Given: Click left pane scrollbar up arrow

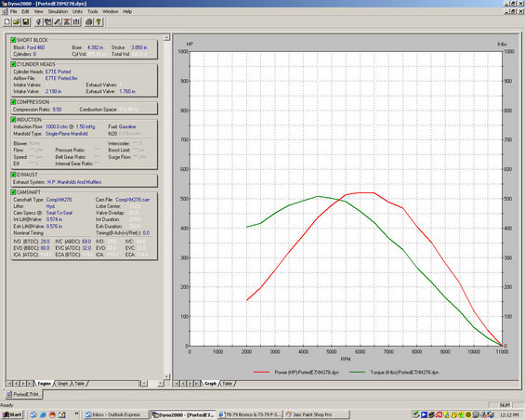Looking at the screenshot, I should [166, 37].
